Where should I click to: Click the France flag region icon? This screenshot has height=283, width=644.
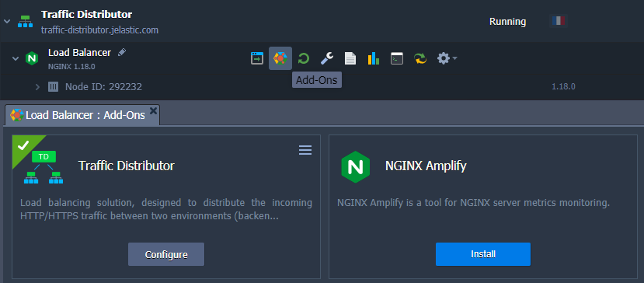tap(559, 21)
